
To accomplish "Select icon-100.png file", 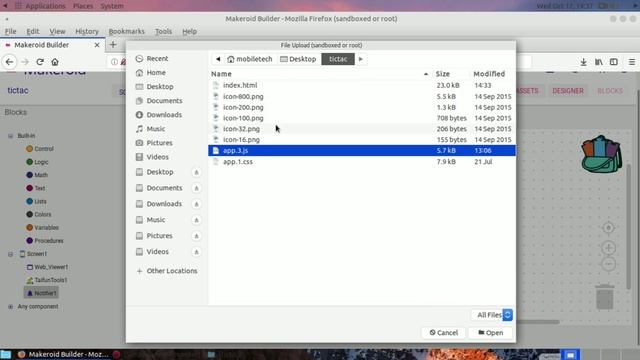I will click(x=362, y=118).
